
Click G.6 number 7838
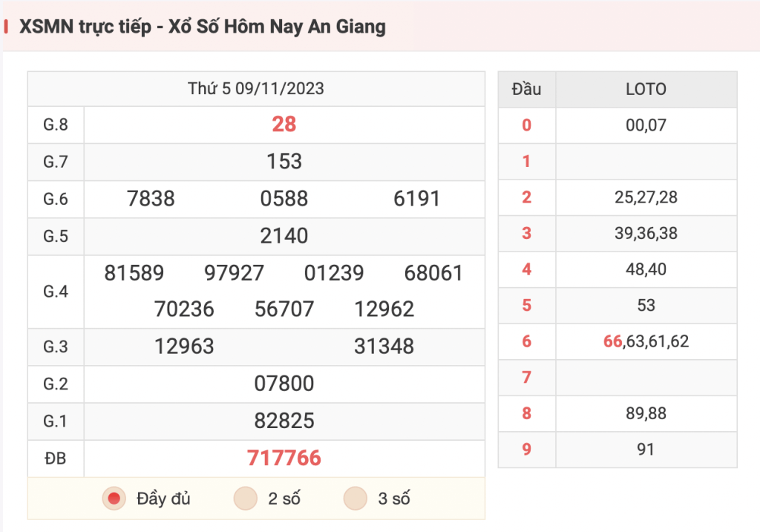[151, 199]
